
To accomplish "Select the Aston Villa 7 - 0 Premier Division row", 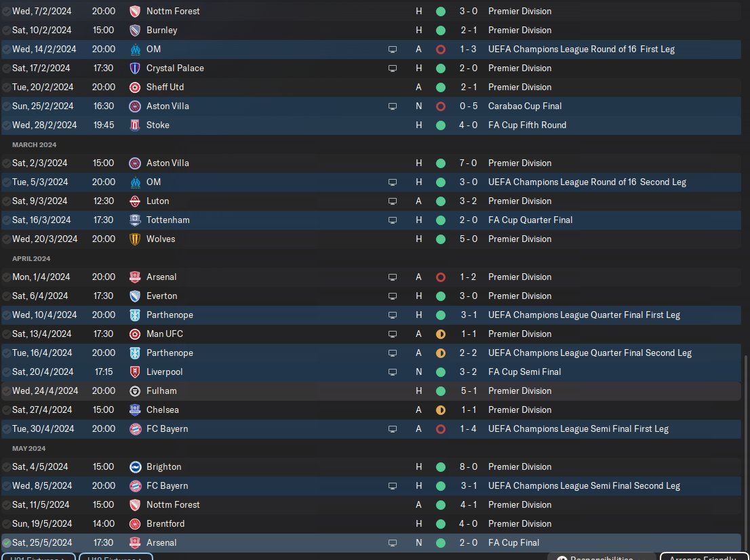I will pos(371,163).
